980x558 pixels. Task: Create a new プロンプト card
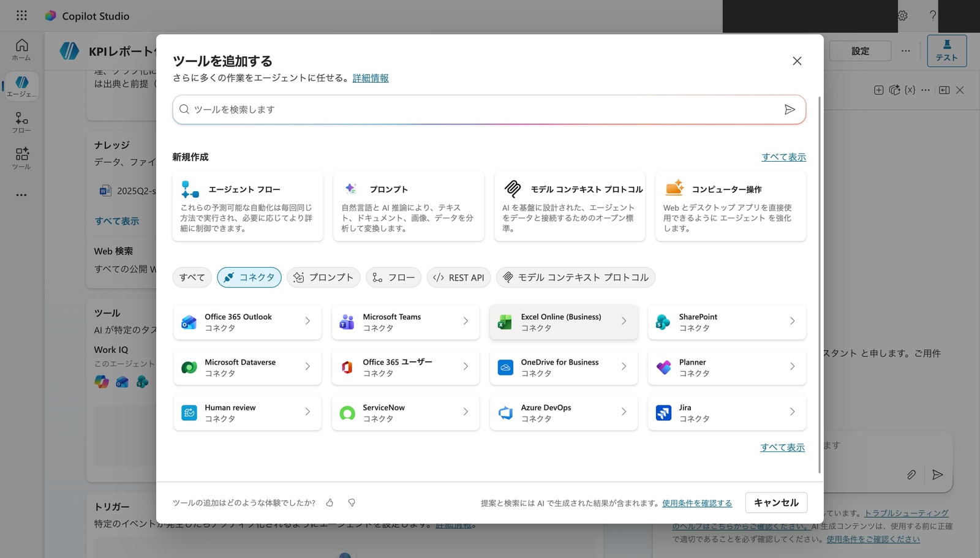pyautogui.click(x=409, y=206)
